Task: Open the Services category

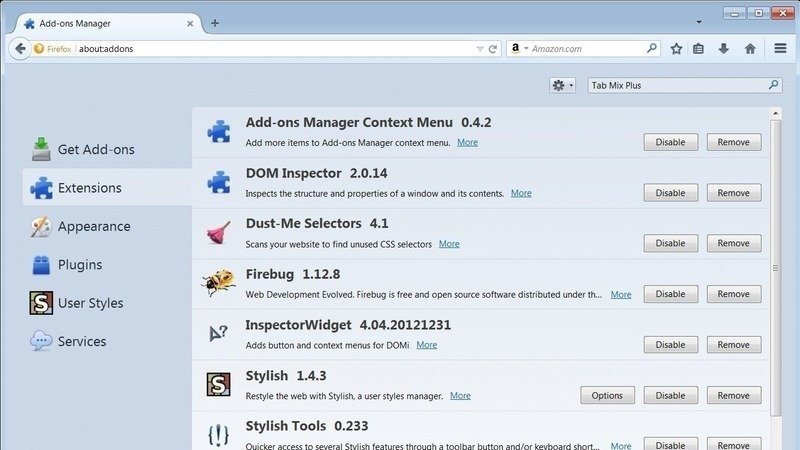Action: tap(107, 341)
